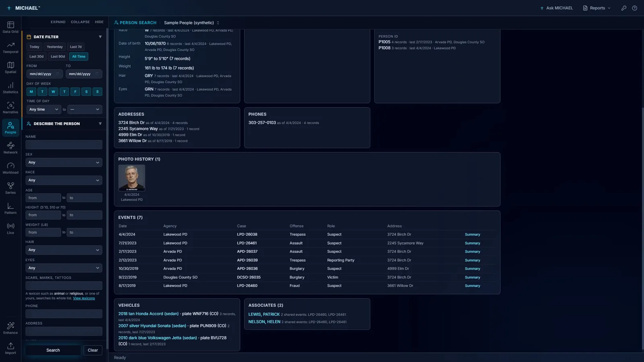Collapse the Date Filter section

[x=100, y=37]
